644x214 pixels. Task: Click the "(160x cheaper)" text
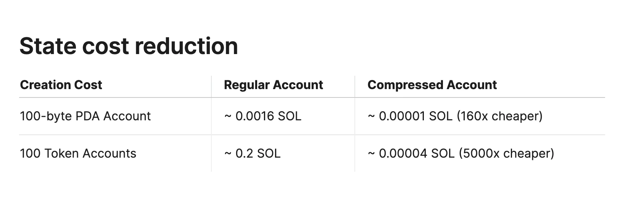pos(499,116)
